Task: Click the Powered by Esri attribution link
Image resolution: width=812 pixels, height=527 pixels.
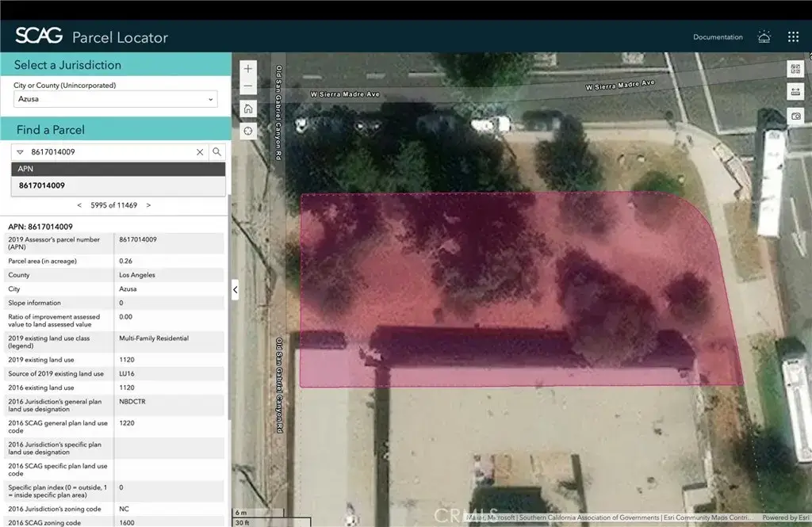Action: click(x=787, y=517)
